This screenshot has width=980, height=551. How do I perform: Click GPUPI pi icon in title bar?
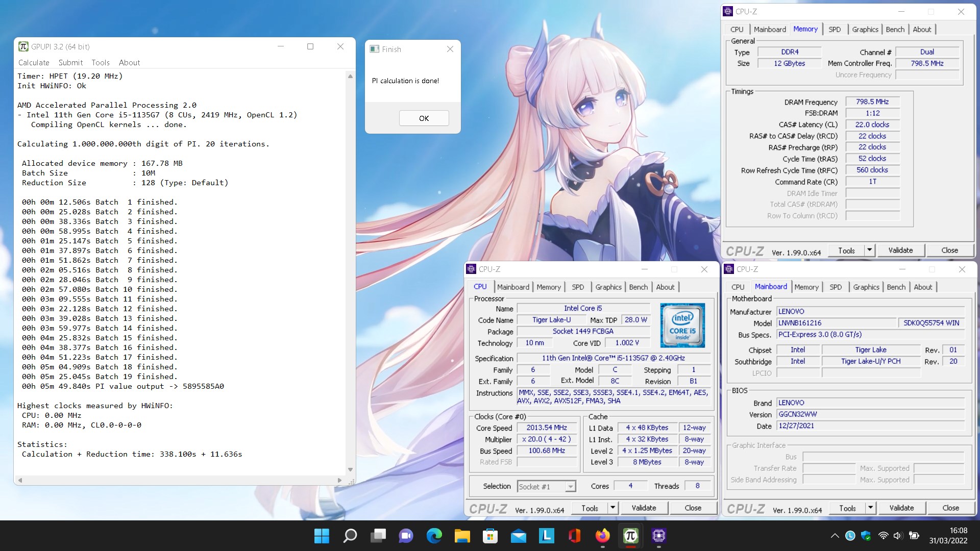coord(23,46)
